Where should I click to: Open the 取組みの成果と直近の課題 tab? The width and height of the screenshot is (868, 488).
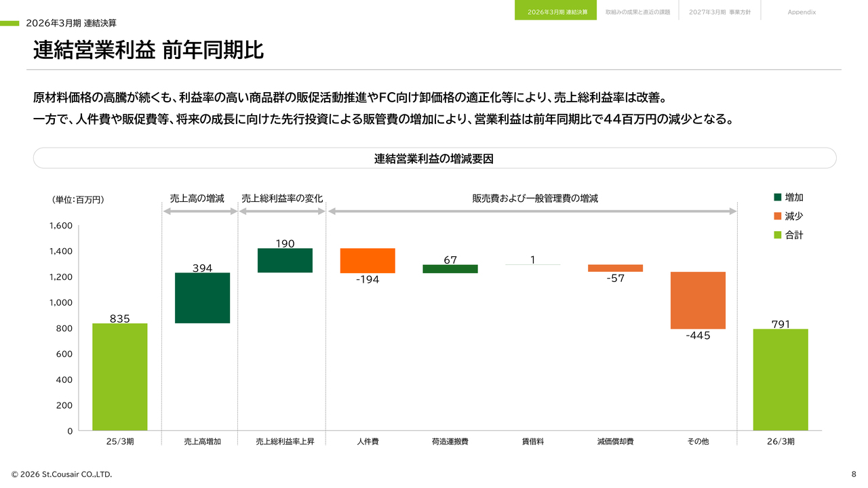(637, 12)
